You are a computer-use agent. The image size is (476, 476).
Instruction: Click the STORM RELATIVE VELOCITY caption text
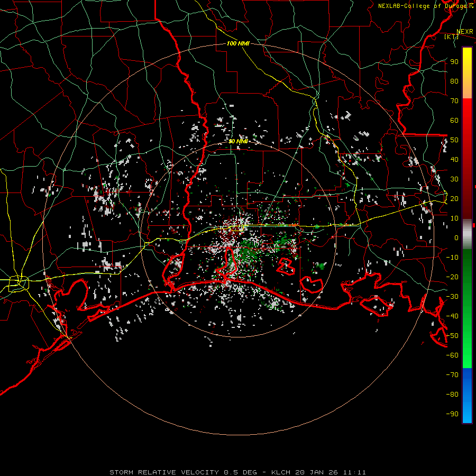click(x=237, y=472)
